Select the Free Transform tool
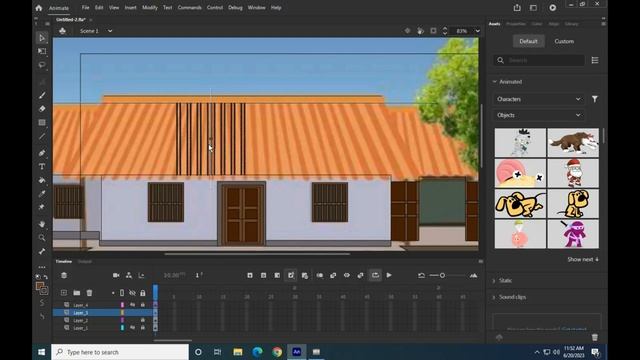640x360 pixels. tap(42, 51)
